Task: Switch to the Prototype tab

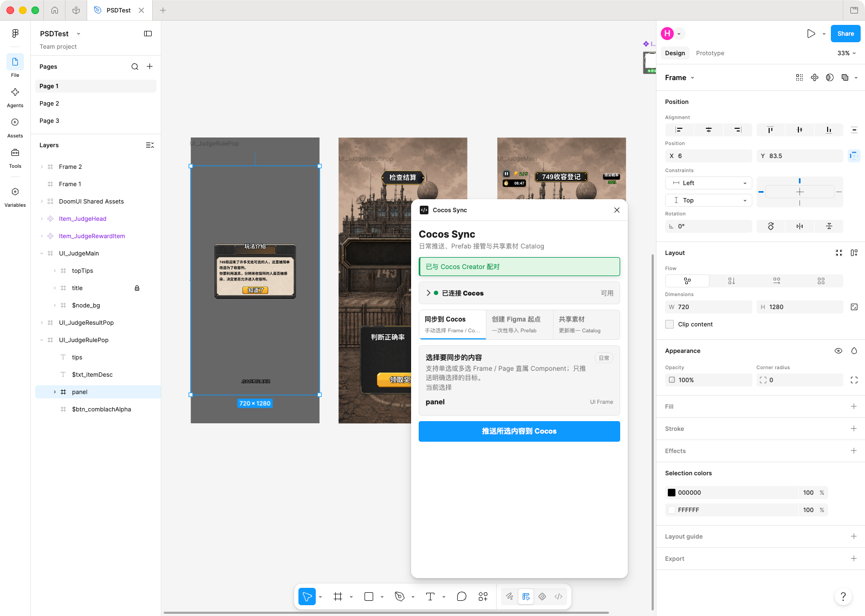Action: click(710, 53)
